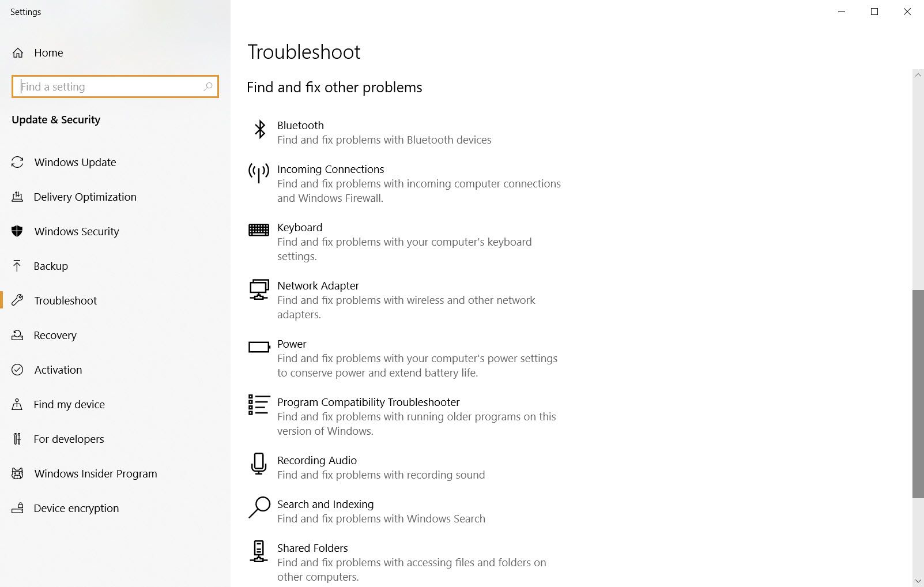This screenshot has width=924, height=587.
Task: Click the Search and Indexing magnifier icon
Action: click(258, 508)
